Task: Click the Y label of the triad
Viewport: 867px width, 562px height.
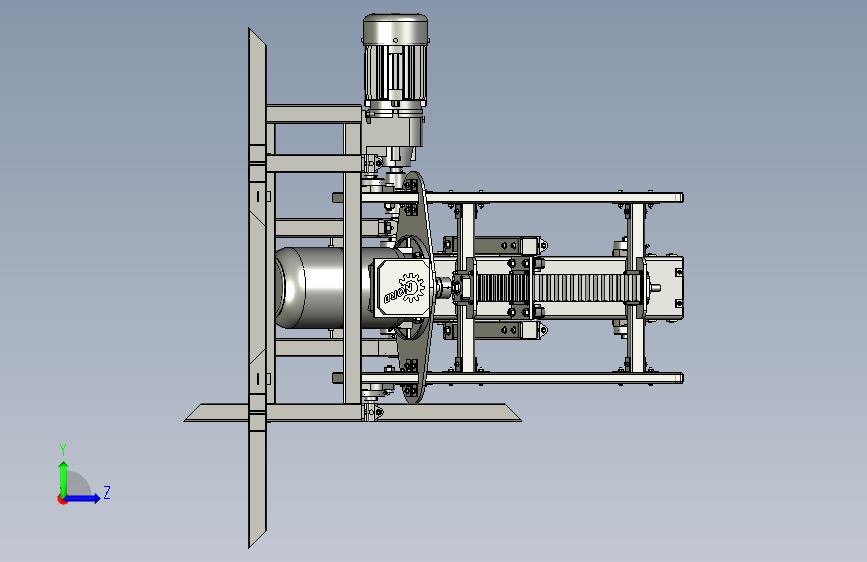Action: click(x=63, y=449)
